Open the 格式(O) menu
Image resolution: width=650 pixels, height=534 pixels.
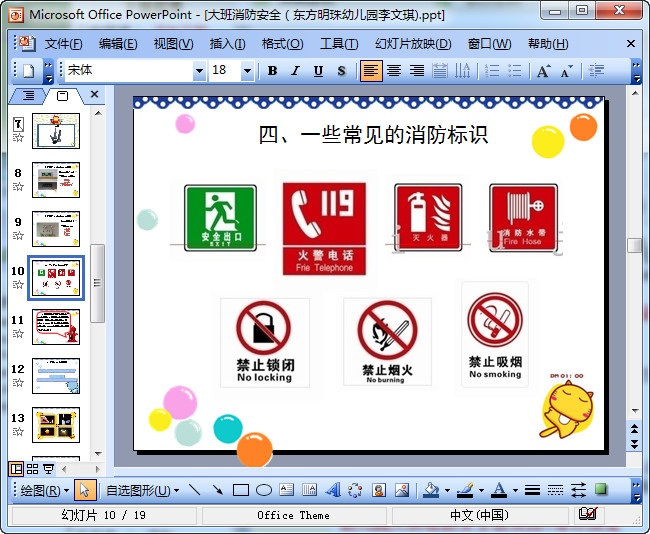(x=282, y=44)
